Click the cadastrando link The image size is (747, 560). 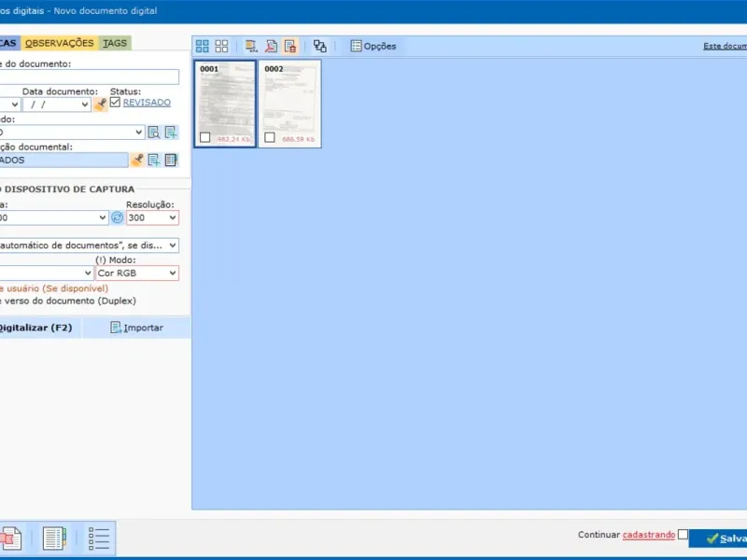tap(648, 535)
